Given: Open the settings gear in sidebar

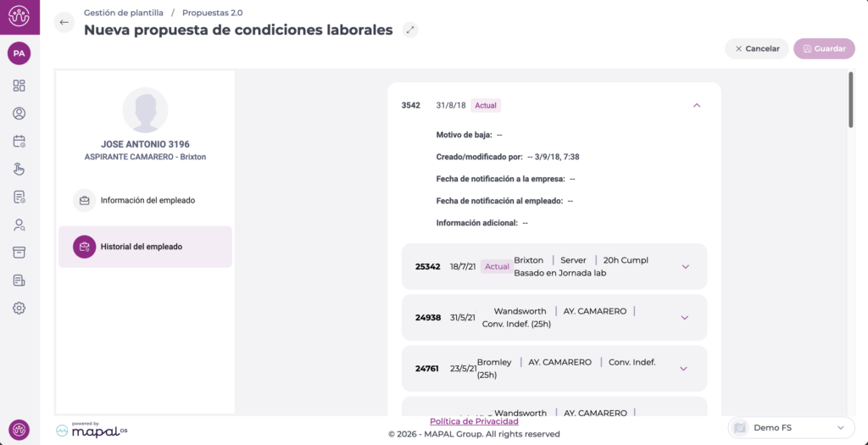Looking at the screenshot, I should click(x=19, y=309).
